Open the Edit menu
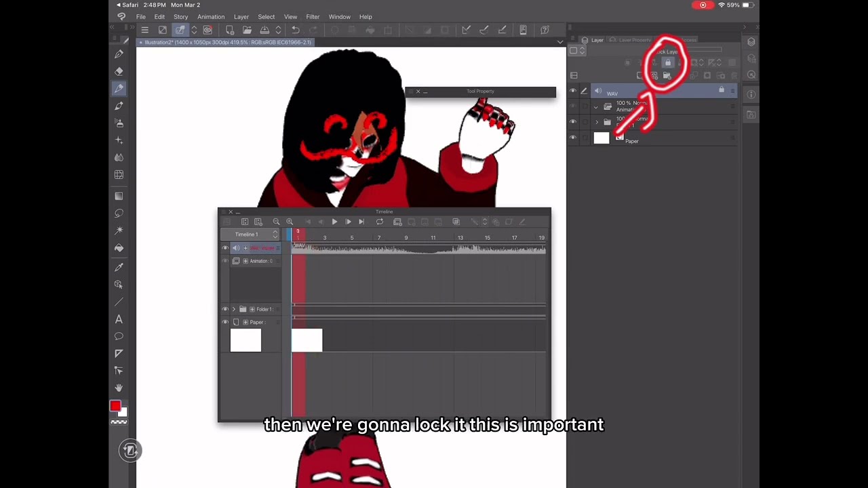The width and height of the screenshot is (868, 488). click(159, 17)
